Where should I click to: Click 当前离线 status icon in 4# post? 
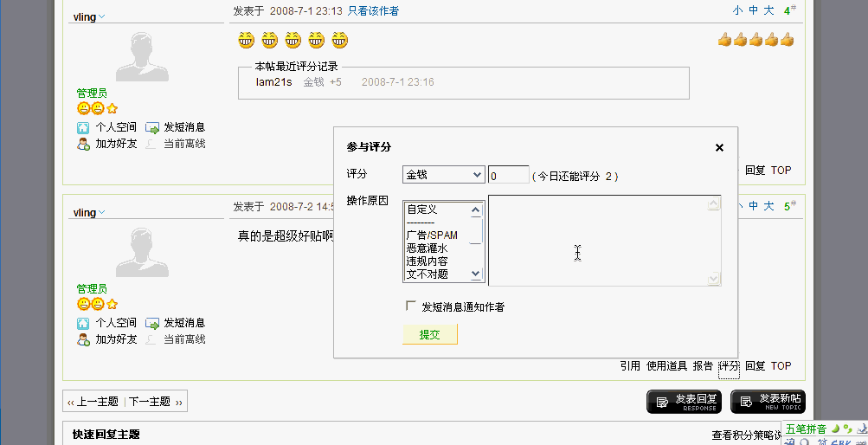pyautogui.click(x=151, y=145)
